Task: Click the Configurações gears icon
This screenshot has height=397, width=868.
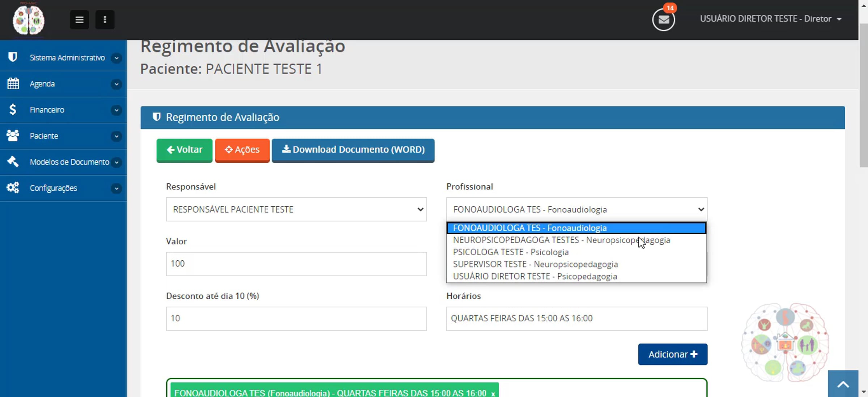Action: point(13,188)
